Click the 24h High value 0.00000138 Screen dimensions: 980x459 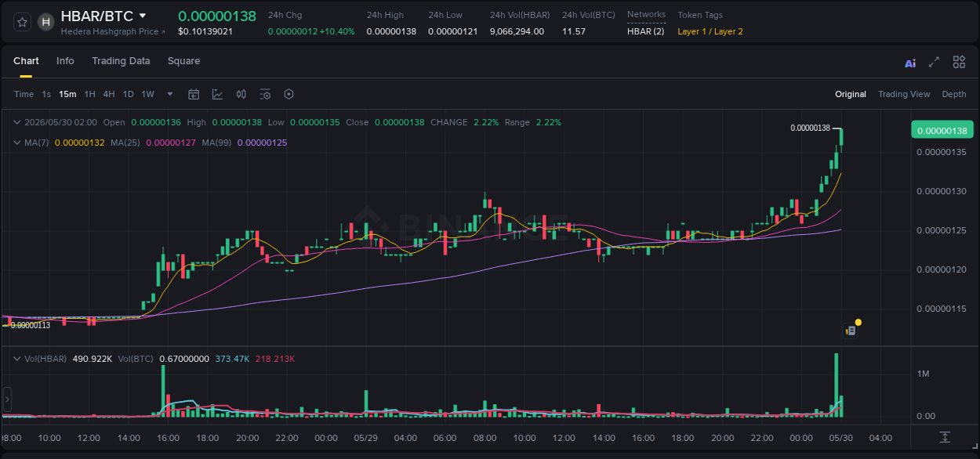pos(391,31)
